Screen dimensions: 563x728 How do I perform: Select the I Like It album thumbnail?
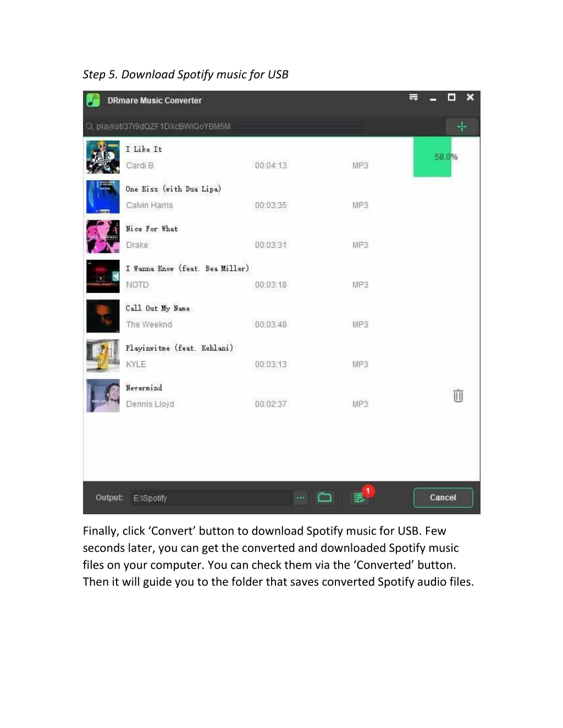[x=103, y=157]
